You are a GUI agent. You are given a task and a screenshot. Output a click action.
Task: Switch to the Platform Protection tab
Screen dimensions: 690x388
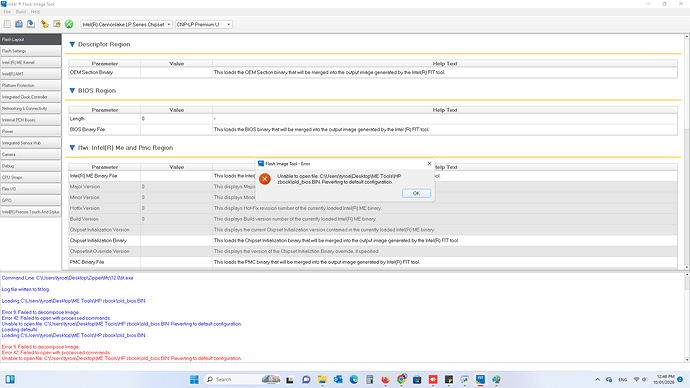(x=30, y=85)
